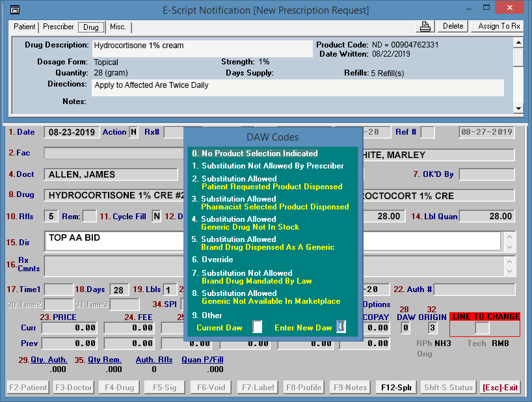532x402 pixels.
Task: Click the Quan P/Fill link
Action: tap(202, 360)
